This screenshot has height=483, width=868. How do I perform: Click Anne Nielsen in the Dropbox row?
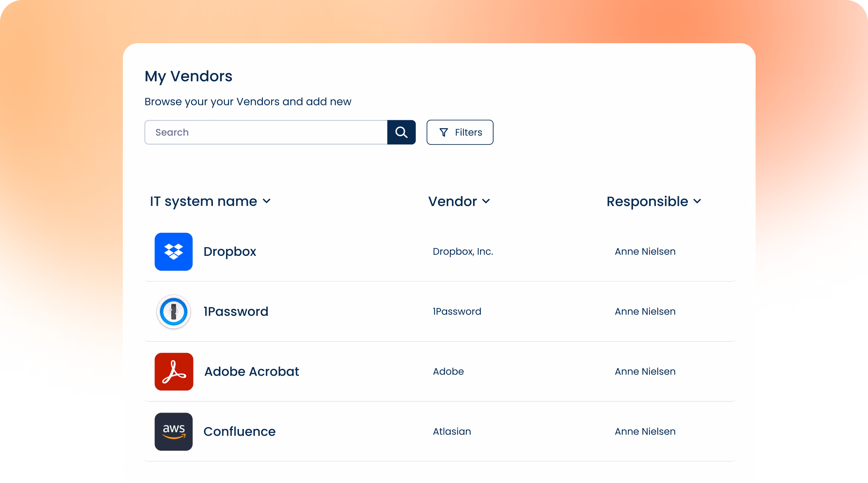tap(645, 251)
